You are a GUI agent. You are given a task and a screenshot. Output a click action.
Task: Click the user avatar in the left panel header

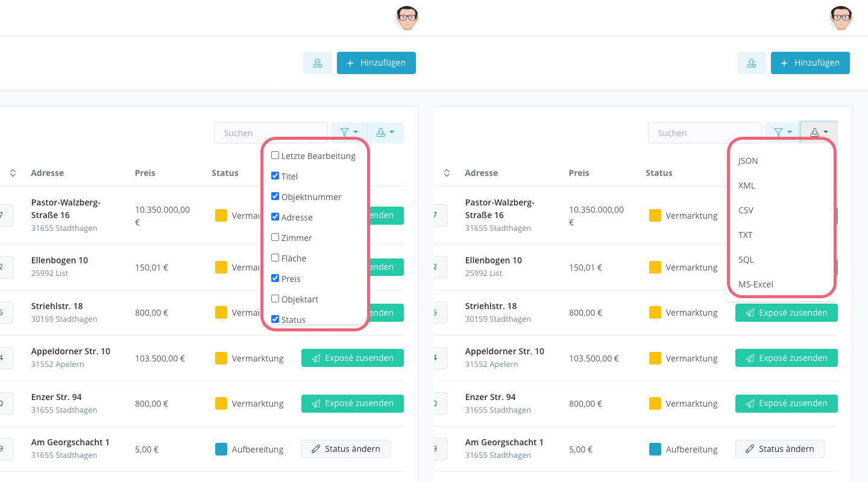point(407,18)
